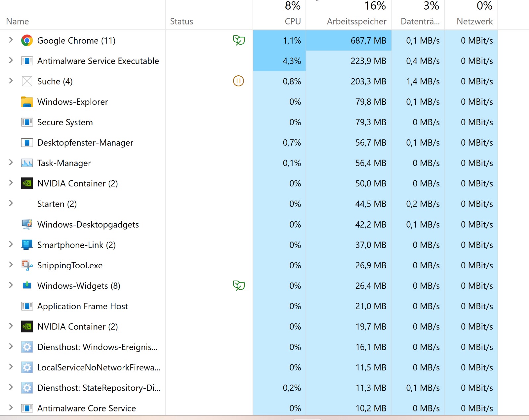Expand the Antimalware Core Service row
The width and height of the screenshot is (529, 420).
point(11,407)
